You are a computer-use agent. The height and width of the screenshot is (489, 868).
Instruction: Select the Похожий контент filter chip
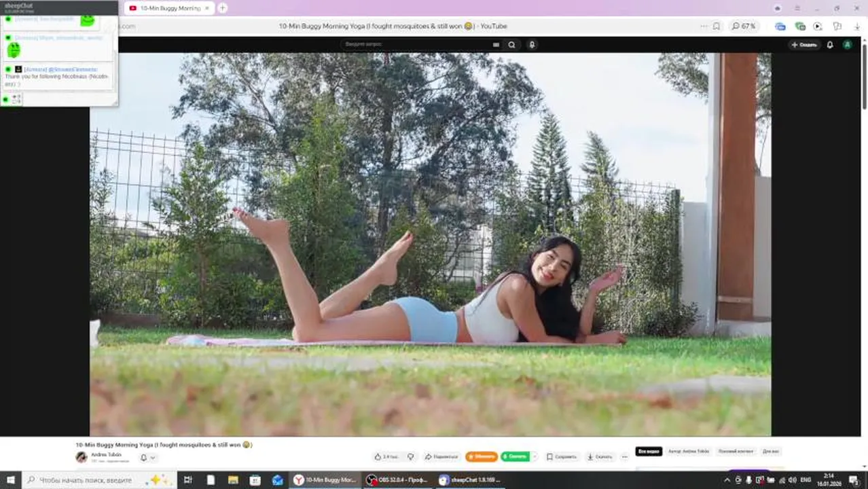(x=735, y=451)
